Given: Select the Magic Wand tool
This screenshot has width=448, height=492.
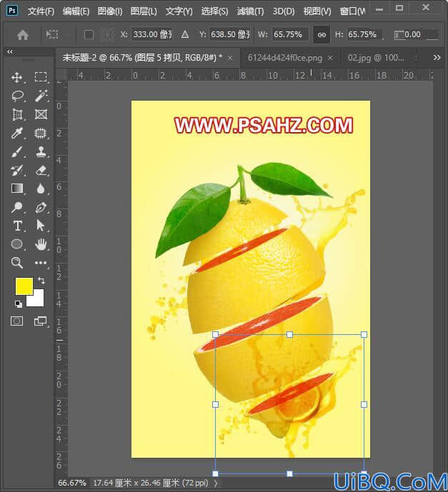Looking at the screenshot, I should (x=41, y=96).
